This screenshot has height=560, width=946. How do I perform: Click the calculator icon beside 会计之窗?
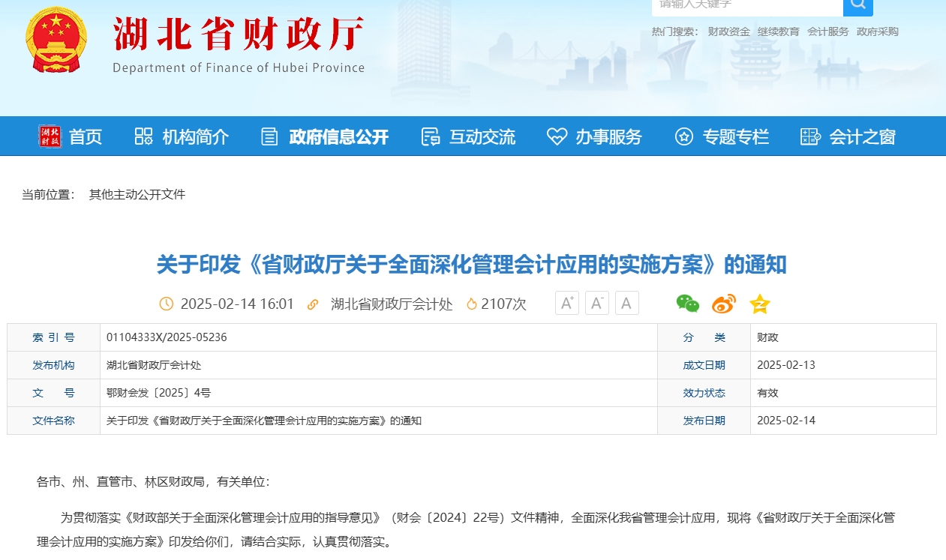pyautogui.click(x=810, y=136)
